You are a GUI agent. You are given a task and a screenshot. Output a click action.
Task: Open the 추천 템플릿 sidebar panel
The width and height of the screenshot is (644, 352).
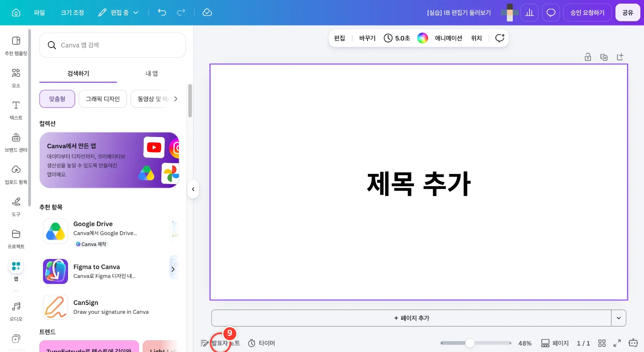16,46
